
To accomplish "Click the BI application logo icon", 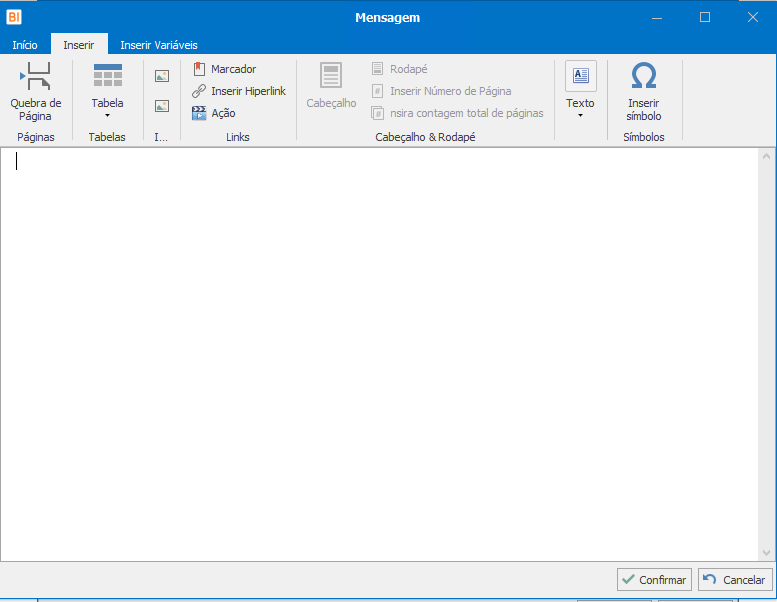I will click(14, 17).
